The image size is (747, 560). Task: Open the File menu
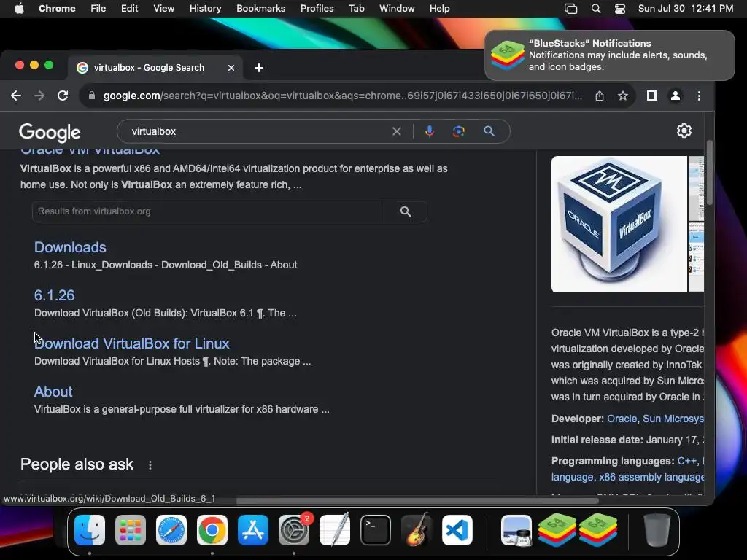(98, 9)
